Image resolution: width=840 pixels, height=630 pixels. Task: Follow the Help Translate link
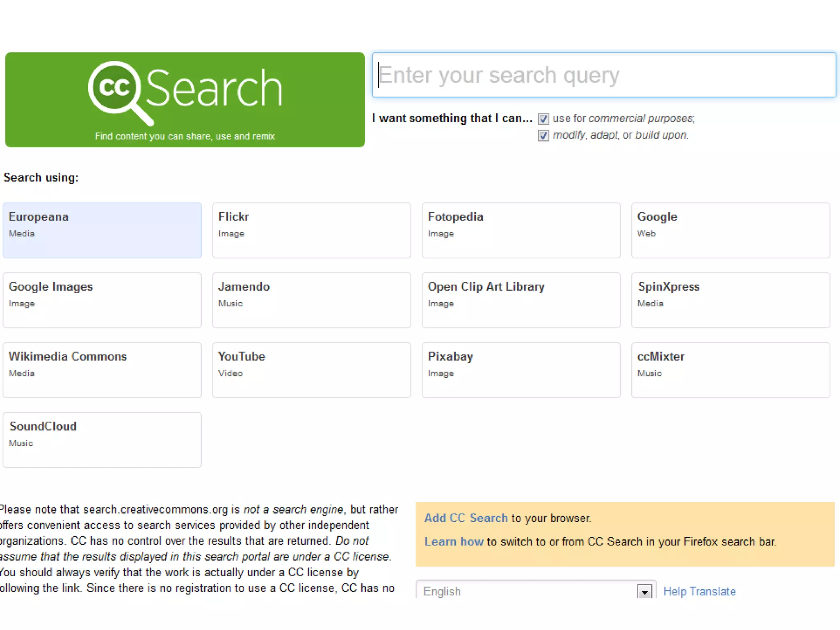click(699, 591)
